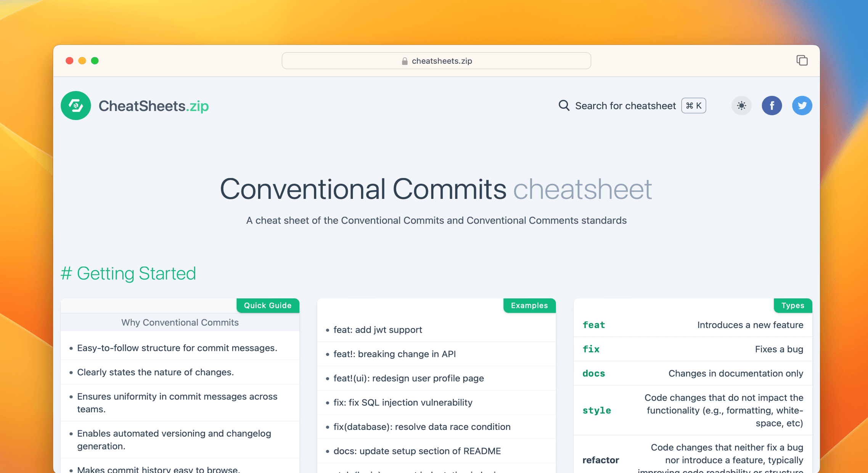Click the feat type entry
The width and height of the screenshot is (868, 473).
point(593,325)
